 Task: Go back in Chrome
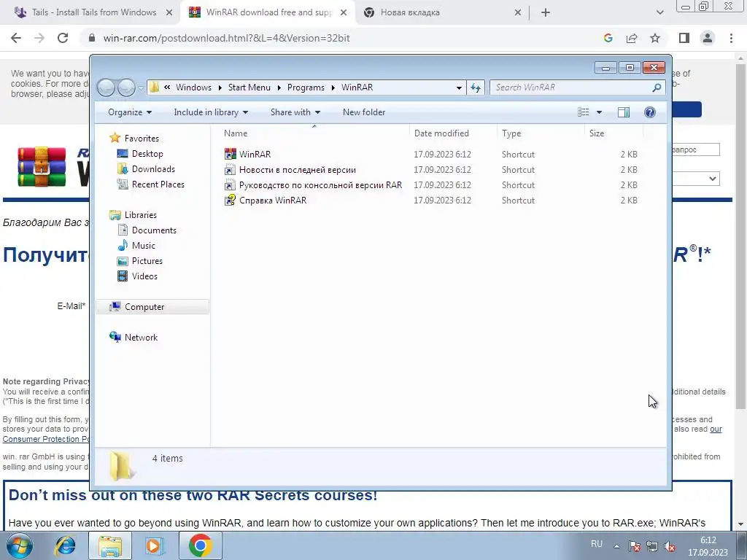click(x=16, y=38)
